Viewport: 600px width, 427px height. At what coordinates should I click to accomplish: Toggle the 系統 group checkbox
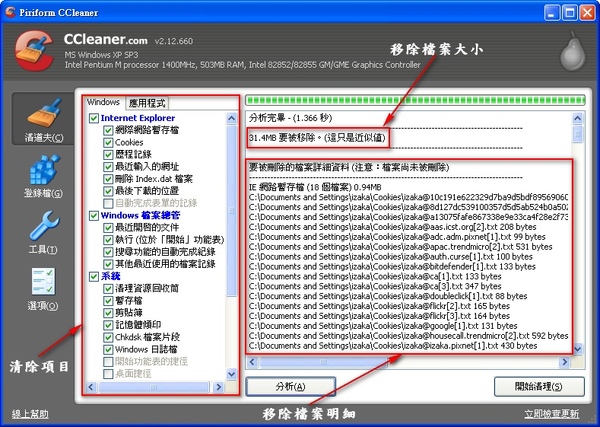click(x=94, y=276)
